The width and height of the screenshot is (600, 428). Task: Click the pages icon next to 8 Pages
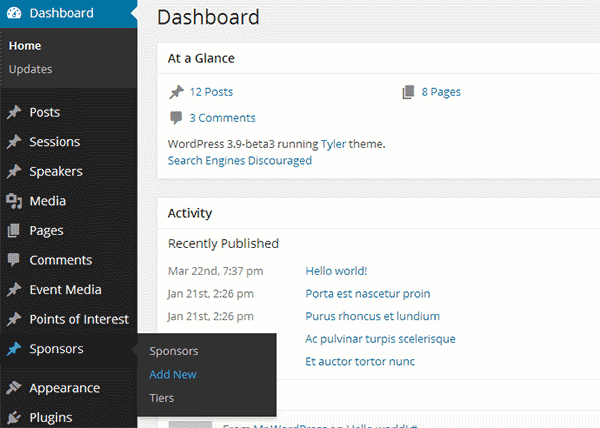pos(408,92)
